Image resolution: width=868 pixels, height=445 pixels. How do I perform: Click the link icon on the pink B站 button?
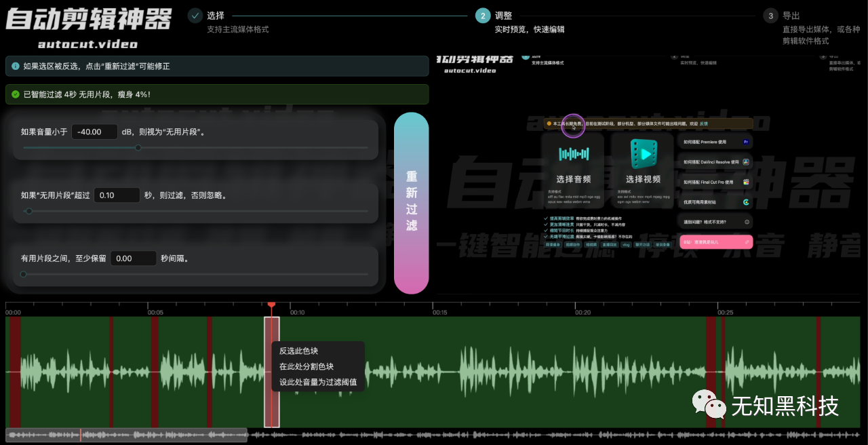pyautogui.click(x=747, y=241)
